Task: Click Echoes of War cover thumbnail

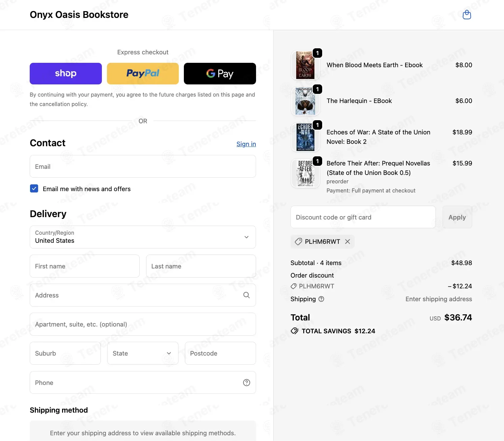Action: click(305, 137)
